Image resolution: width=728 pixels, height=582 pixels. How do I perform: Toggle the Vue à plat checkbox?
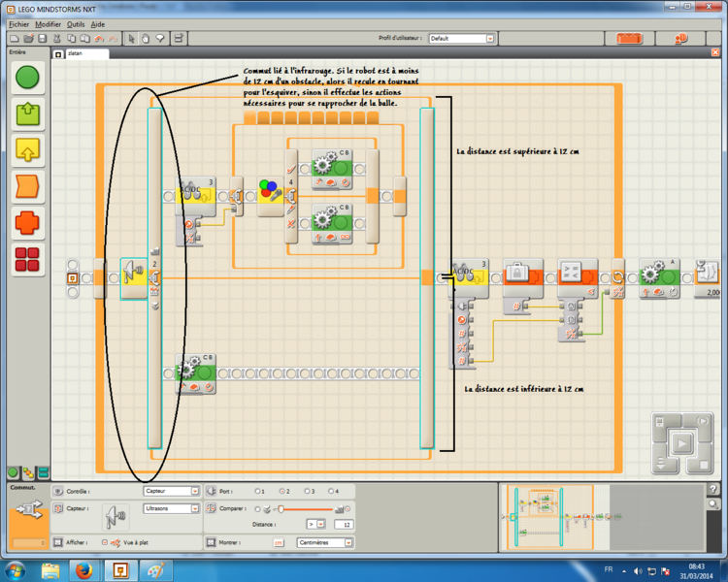coord(105,542)
